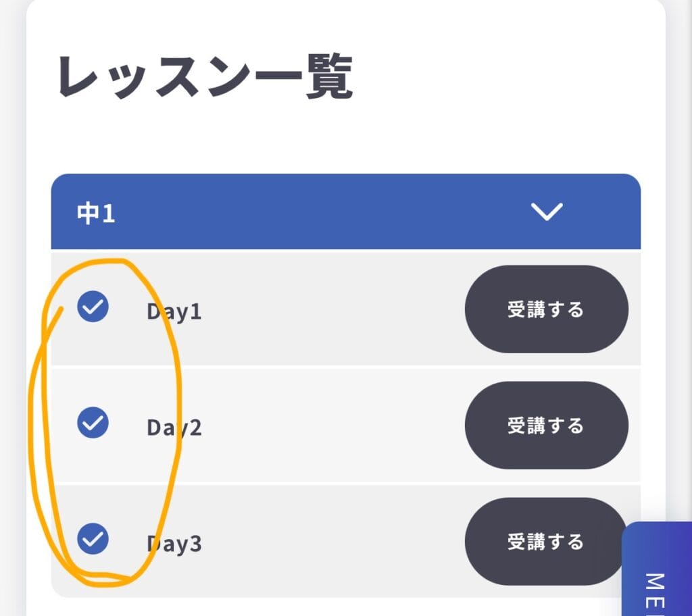Click the Day1 completed checkmark icon

coord(93,307)
